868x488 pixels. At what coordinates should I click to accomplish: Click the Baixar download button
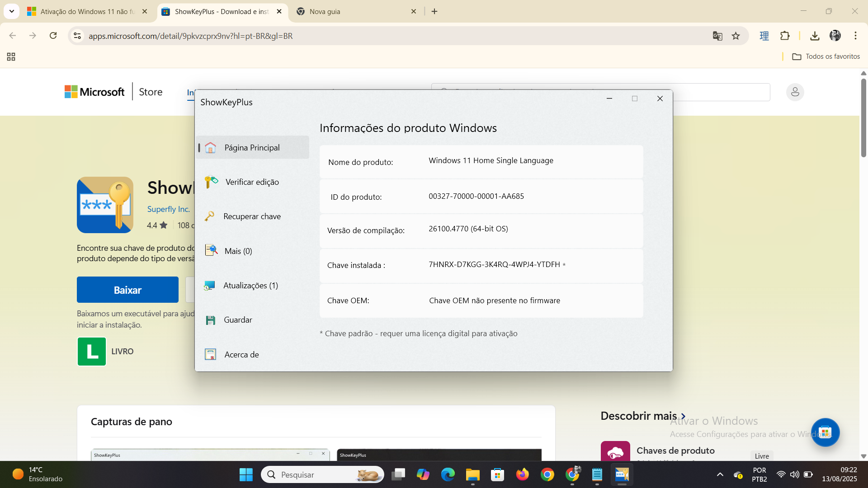point(127,290)
